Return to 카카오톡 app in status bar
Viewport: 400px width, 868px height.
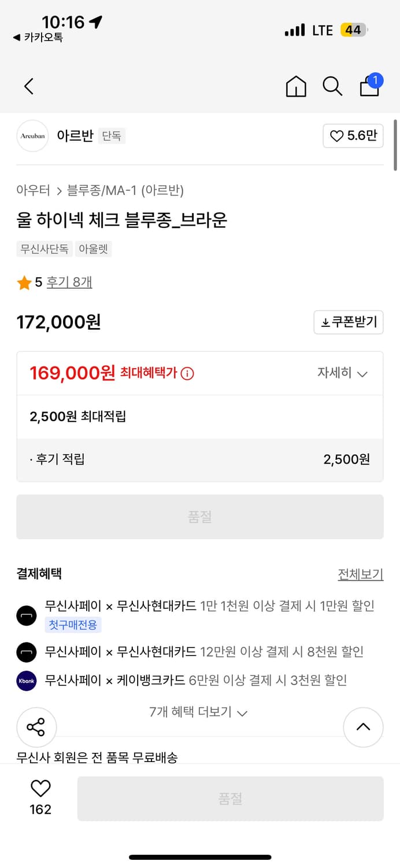(x=38, y=38)
